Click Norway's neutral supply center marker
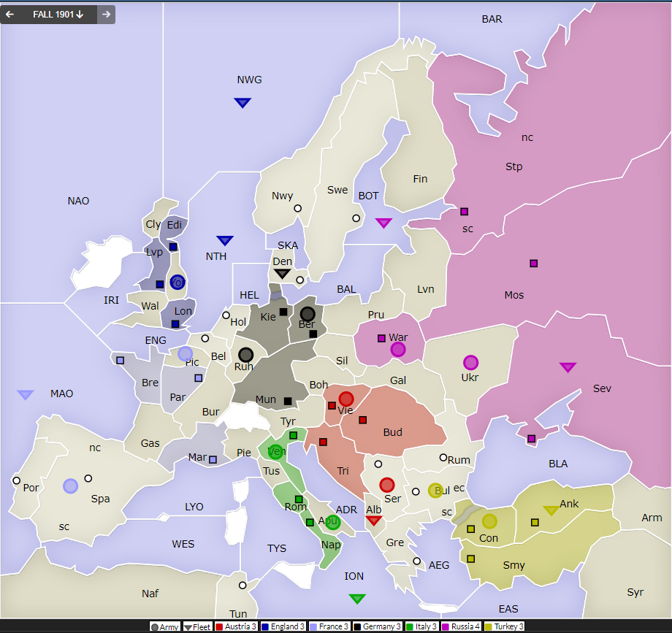The height and width of the screenshot is (633, 672). point(297,209)
